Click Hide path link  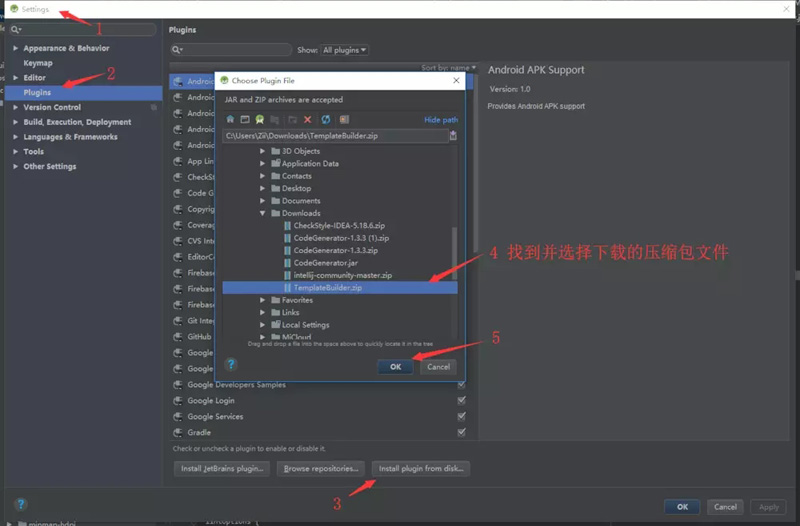coord(441,120)
